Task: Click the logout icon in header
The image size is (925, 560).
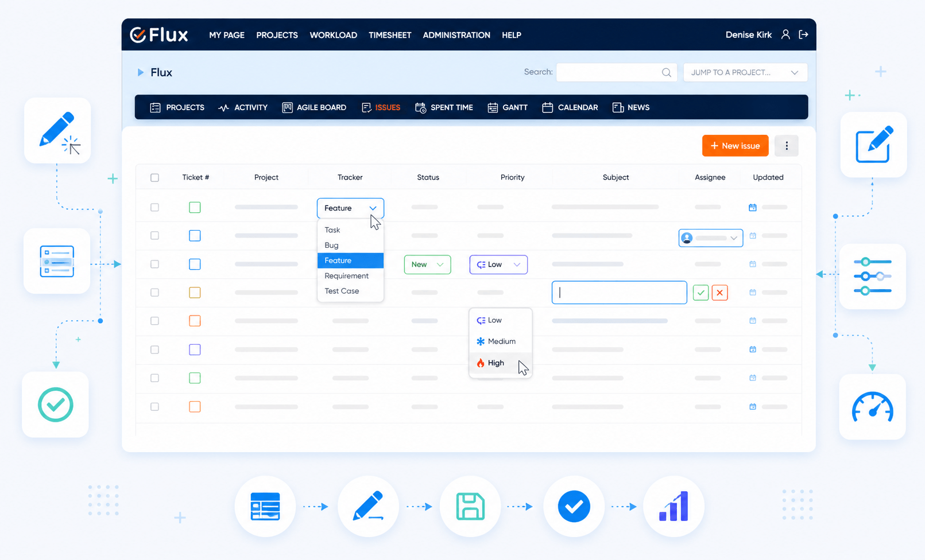Action: tap(803, 34)
